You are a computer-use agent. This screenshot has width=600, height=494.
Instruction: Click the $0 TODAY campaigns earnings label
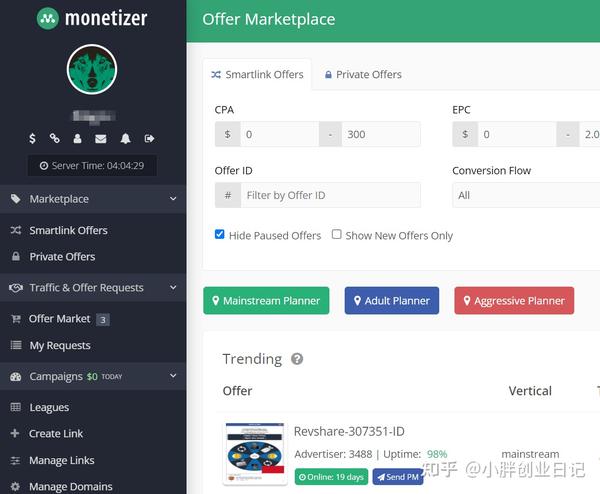pyautogui.click(x=104, y=377)
